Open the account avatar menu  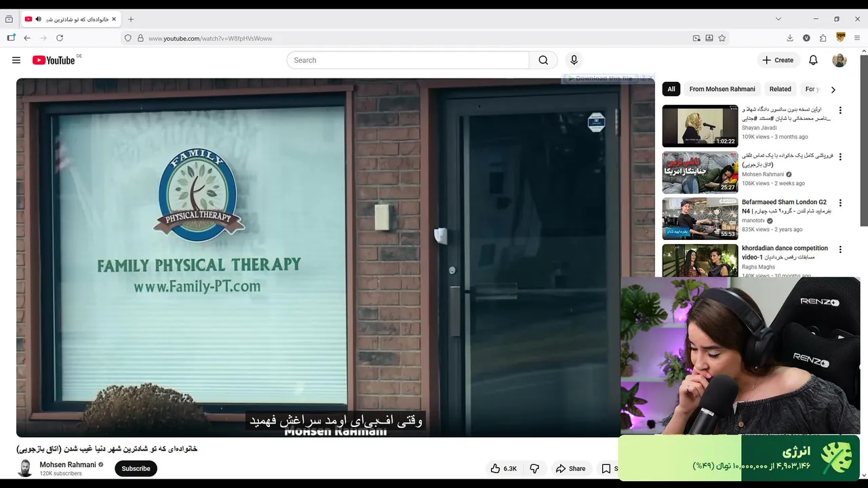tap(840, 60)
